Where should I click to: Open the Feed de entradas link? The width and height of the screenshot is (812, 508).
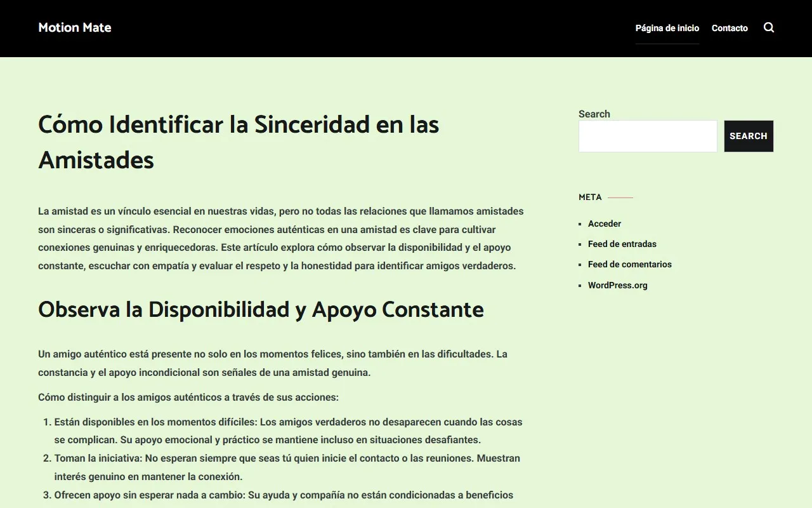coord(622,244)
